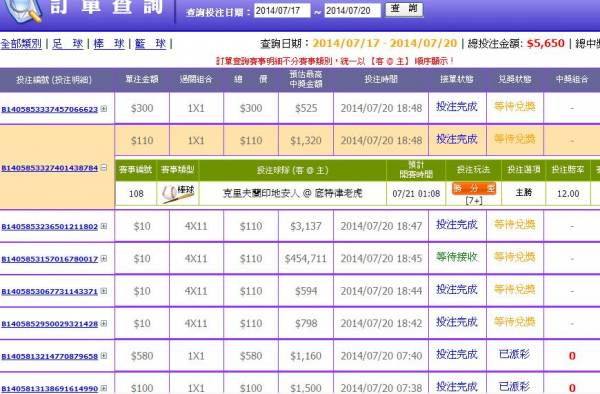Click the red notice about 客 @ 主 order
This screenshot has width=600, height=394.
pyautogui.click(x=335, y=61)
